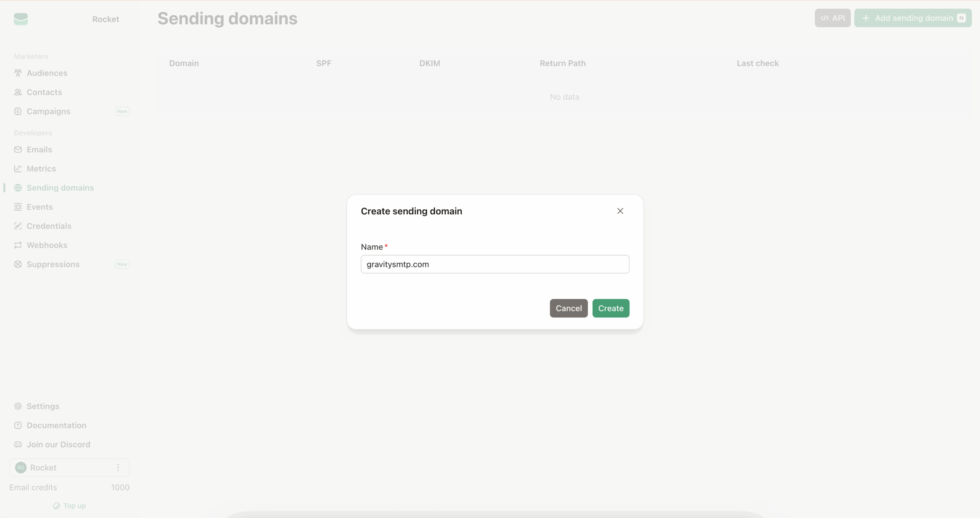
Task: Click the SPF column header
Action: pyautogui.click(x=324, y=63)
